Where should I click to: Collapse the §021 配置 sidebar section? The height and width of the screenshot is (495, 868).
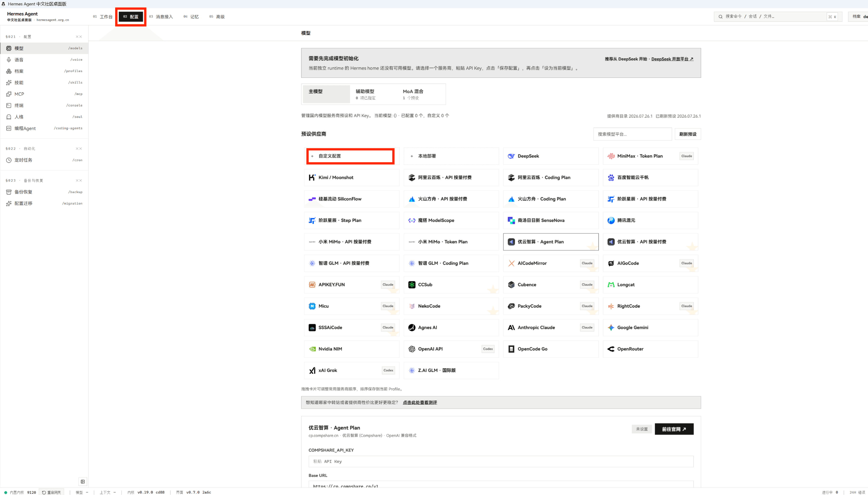click(79, 37)
